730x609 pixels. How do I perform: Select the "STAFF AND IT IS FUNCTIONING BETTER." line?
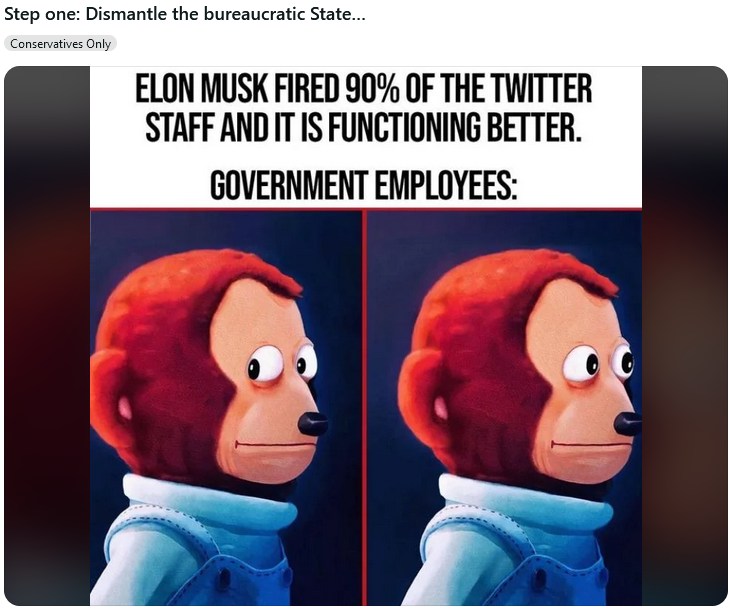(x=363, y=127)
